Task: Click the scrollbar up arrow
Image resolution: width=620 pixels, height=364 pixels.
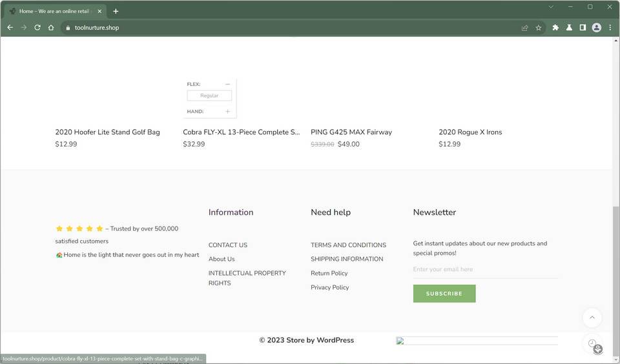Action: point(616,40)
